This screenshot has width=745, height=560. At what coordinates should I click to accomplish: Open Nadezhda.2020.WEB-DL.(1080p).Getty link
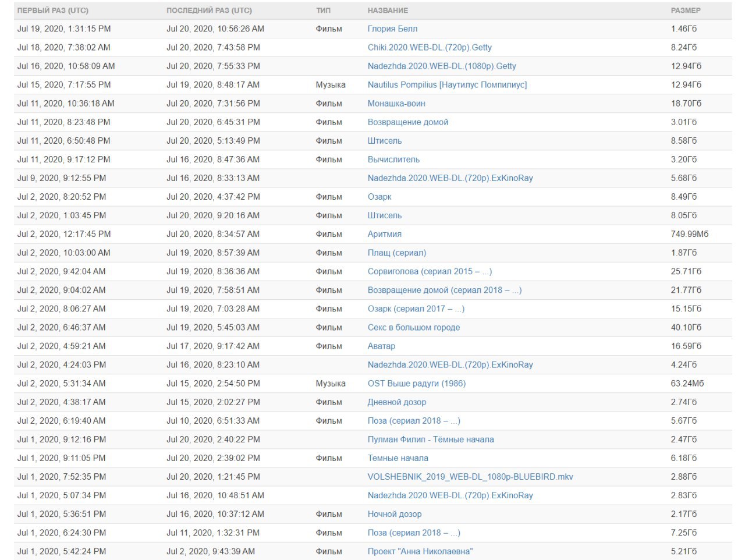(442, 66)
